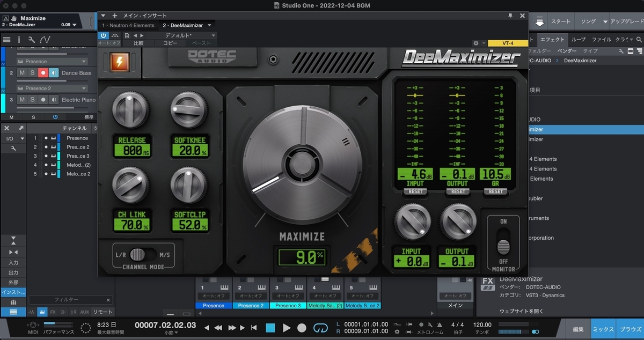Toggle the plugin power activate icon
This screenshot has width=644, height=340.
pyautogui.click(x=103, y=35)
